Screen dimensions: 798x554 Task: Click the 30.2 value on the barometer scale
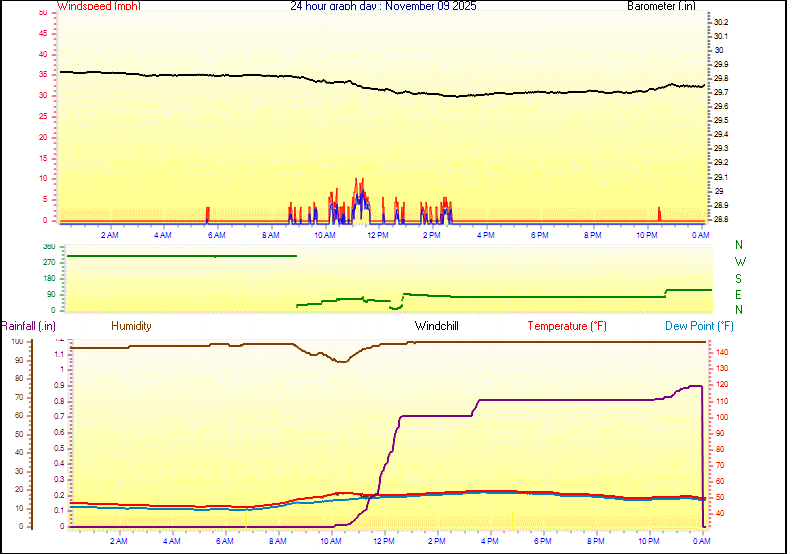[721, 22]
